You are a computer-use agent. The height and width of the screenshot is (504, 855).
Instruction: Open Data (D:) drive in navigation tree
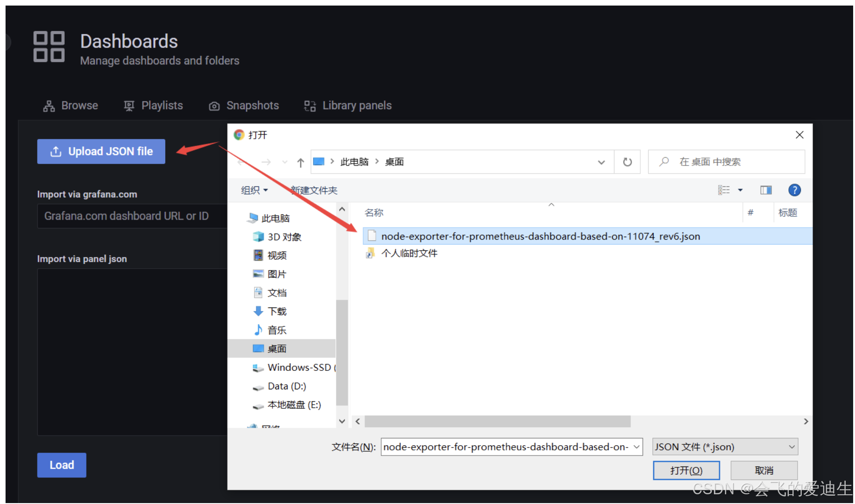pyautogui.click(x=279, y=386)
